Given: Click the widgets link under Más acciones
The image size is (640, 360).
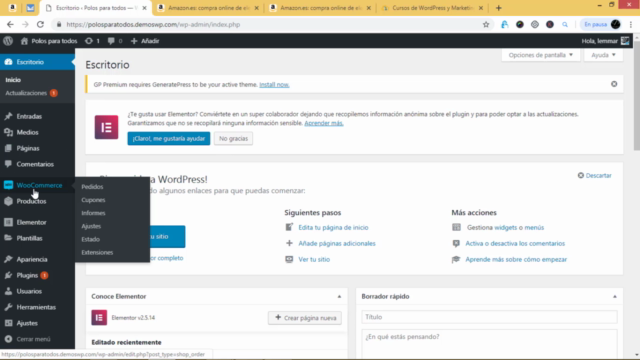Looking at the screenshot, I should click(505, 227).
